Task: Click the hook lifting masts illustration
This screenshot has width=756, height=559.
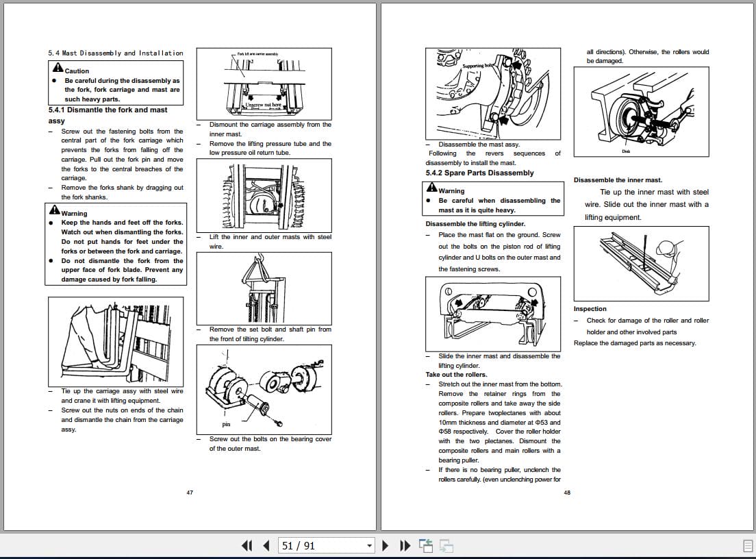Action: [x=264, y=288]
